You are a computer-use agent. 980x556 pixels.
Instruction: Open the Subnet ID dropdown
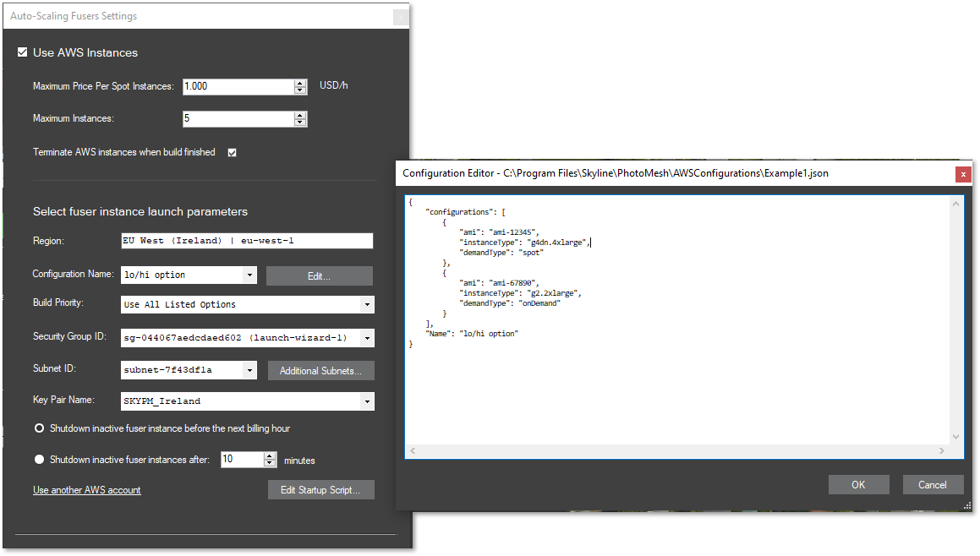pyautogui.click(x=249, y=370)
